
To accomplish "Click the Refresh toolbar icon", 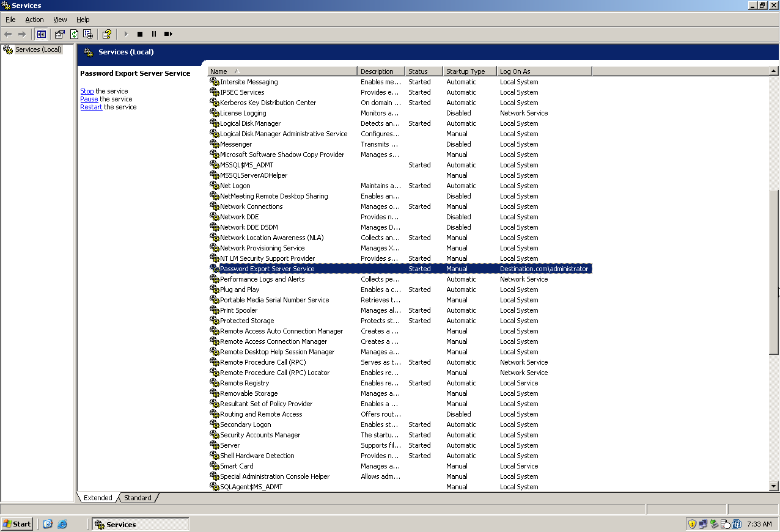I will (74, 34).
